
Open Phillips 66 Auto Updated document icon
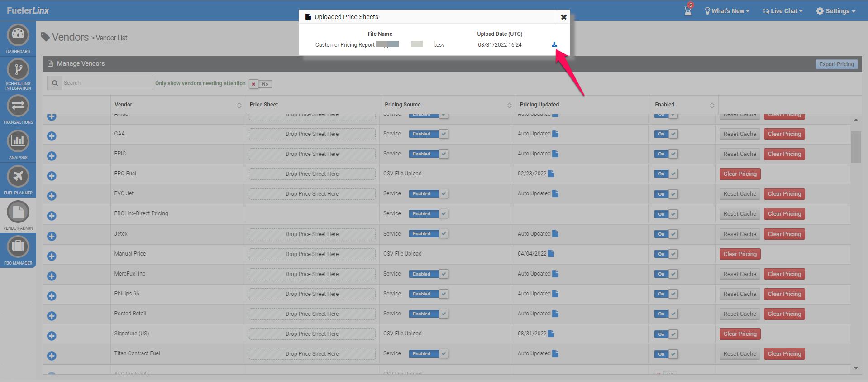pos(555,294)
